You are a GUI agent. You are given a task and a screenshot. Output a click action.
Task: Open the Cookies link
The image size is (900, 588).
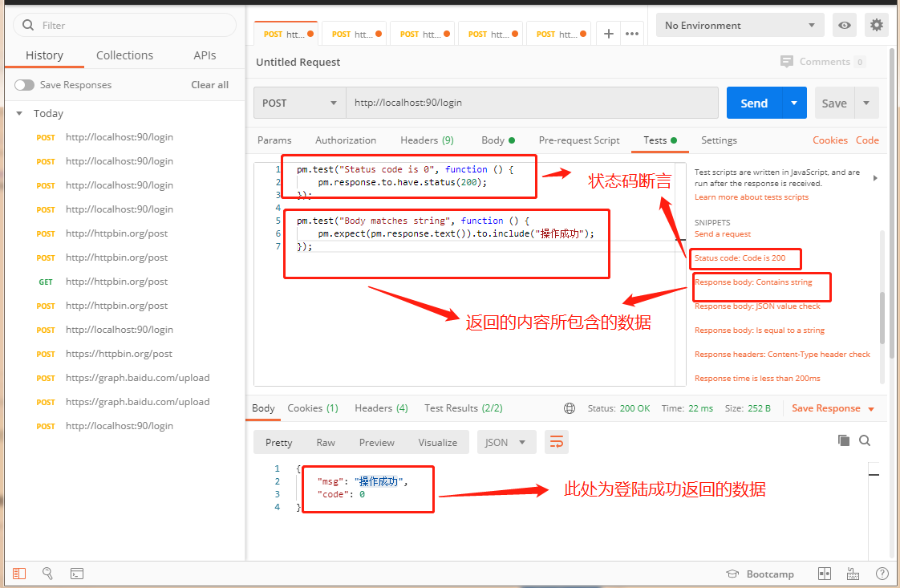tap(830, 140)
